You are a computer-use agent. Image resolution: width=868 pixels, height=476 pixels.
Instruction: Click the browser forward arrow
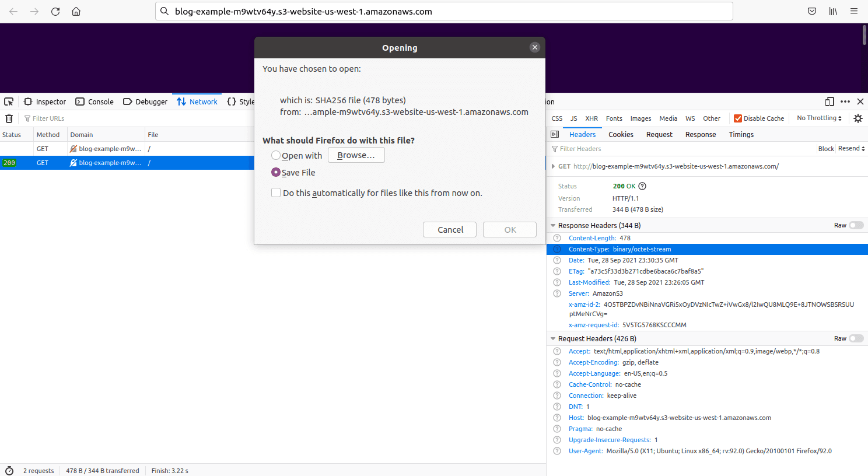(34, 11)
